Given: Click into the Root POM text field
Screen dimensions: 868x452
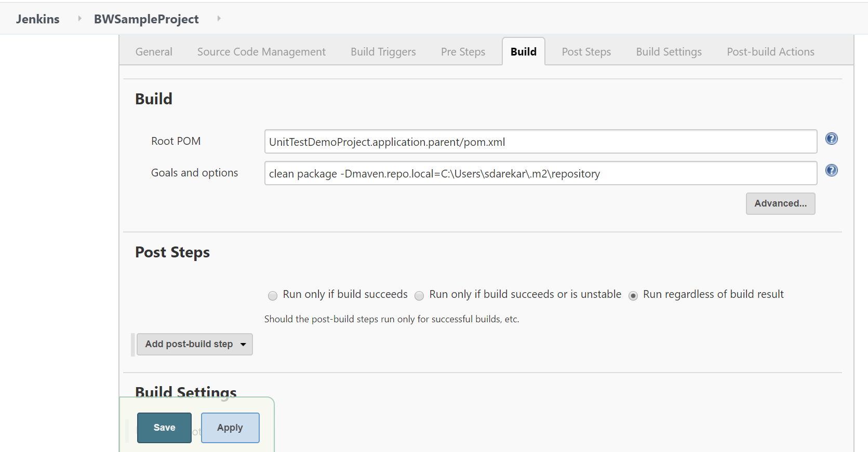Looking at the screenshot, I should pos(540,142).
